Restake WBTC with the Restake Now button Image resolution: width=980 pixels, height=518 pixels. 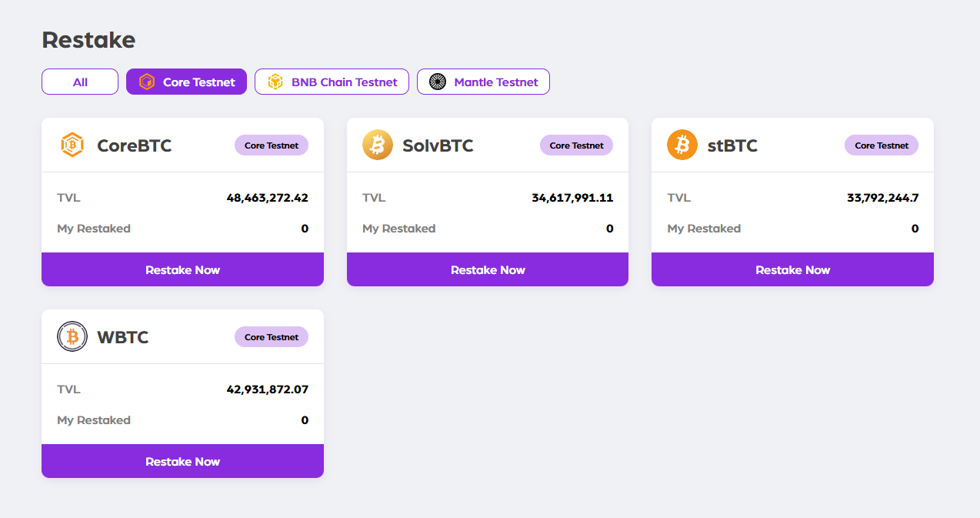tap(182, 461)
